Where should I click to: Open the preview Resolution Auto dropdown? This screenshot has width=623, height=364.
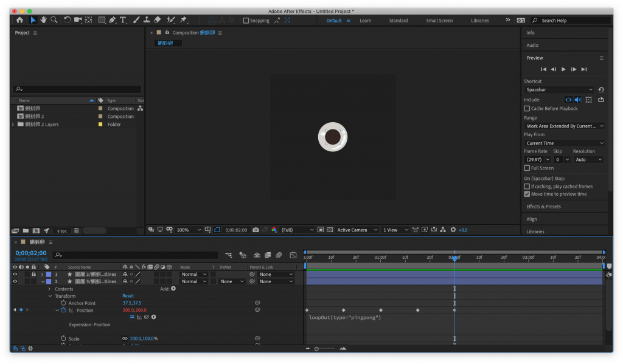point(588,160)
